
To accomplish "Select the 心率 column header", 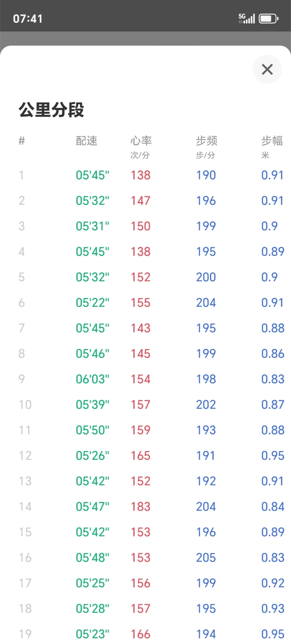I will 141,141.
